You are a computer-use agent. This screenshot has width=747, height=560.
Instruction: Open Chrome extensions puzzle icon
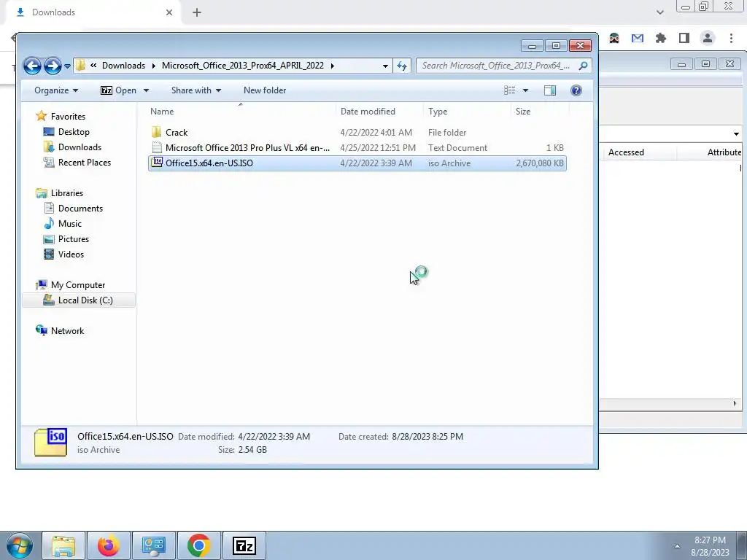(661, 38)
